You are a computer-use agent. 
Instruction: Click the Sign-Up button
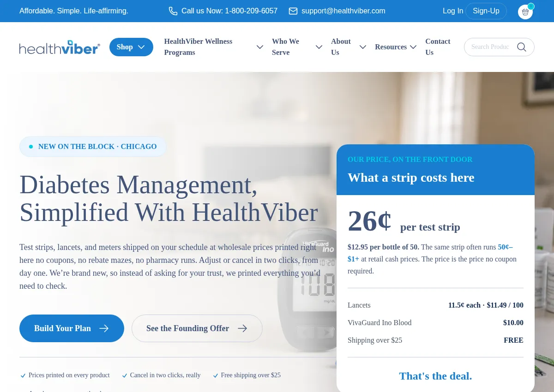(486, 11)
